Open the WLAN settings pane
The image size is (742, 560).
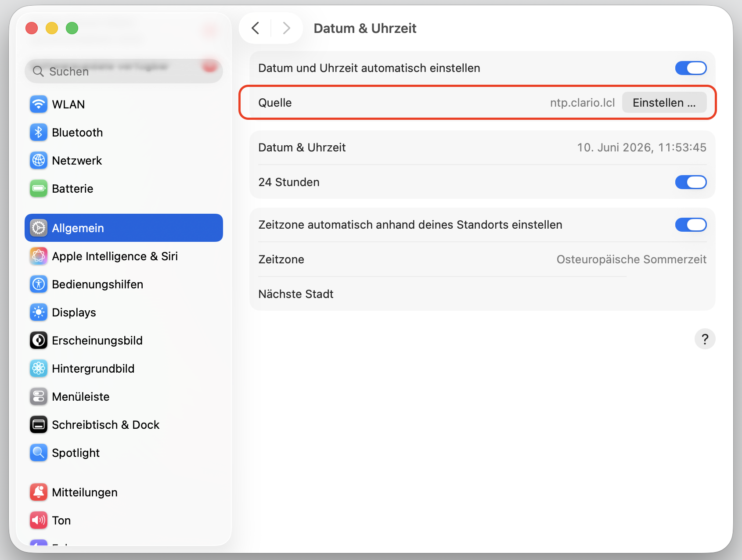point(124,104)
